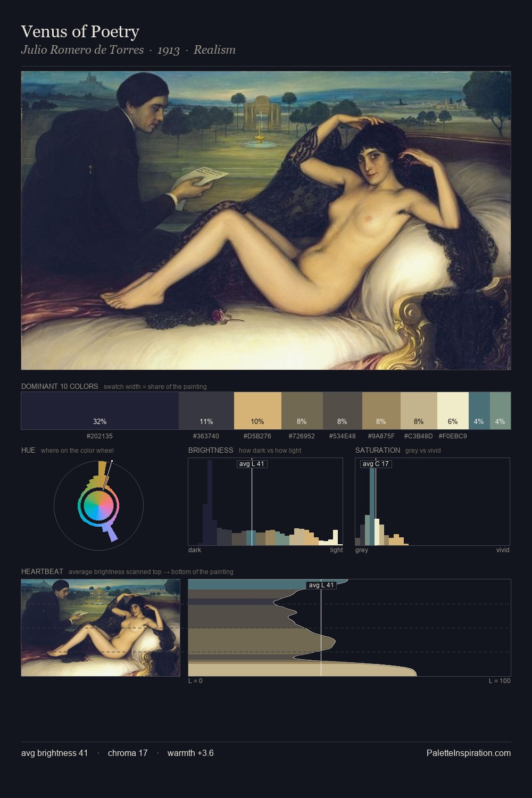Click the HUE section heading
The width and height of the screenshot is (532, 798).
(28, 450)
